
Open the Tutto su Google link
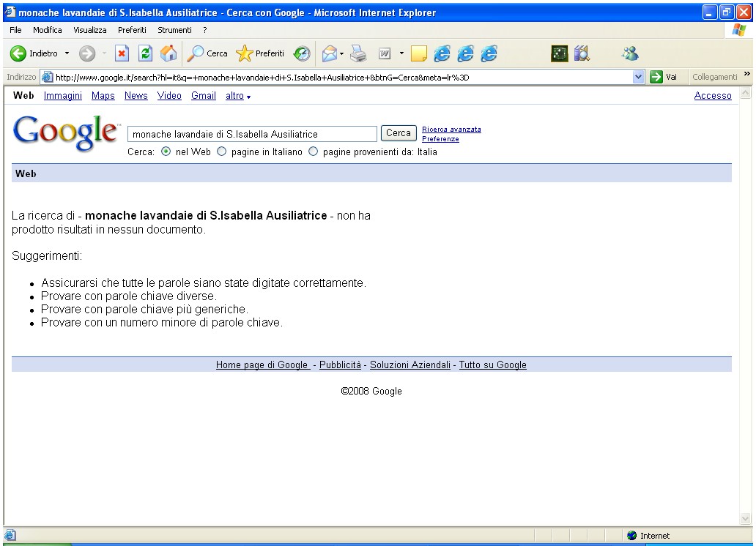pos(493,364)
